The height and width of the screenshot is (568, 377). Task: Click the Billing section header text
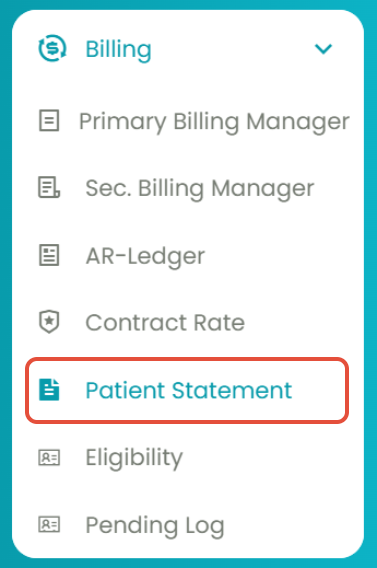pyautogui.click(x=118, y=50)
